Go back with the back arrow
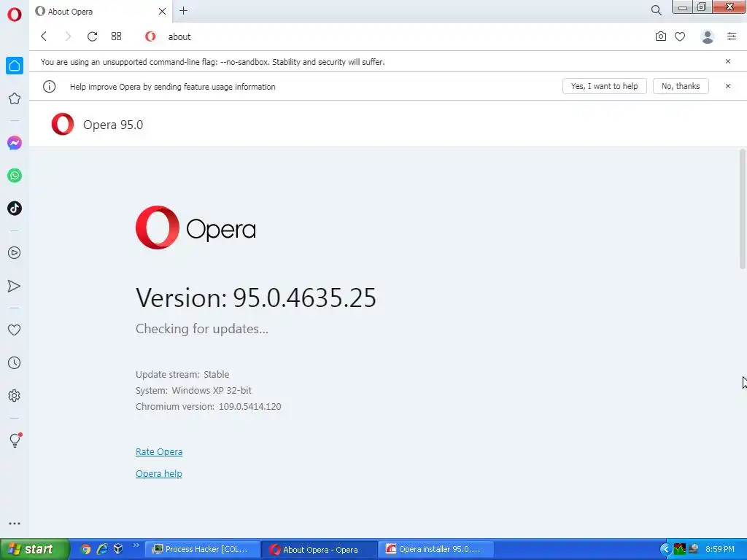Image resolution: width=747 pixels, height=560 pixels. click(44, 36)
